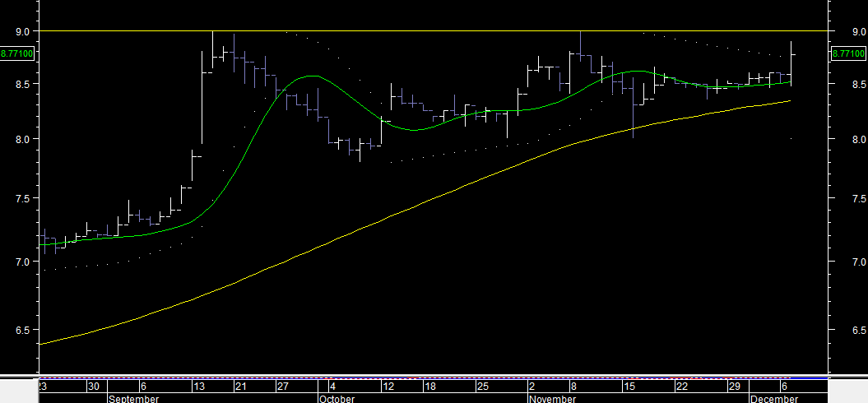Click date 12 on the time axis
Image resolution: width=868 pixels, height=403 pixels.
[388, 386]
